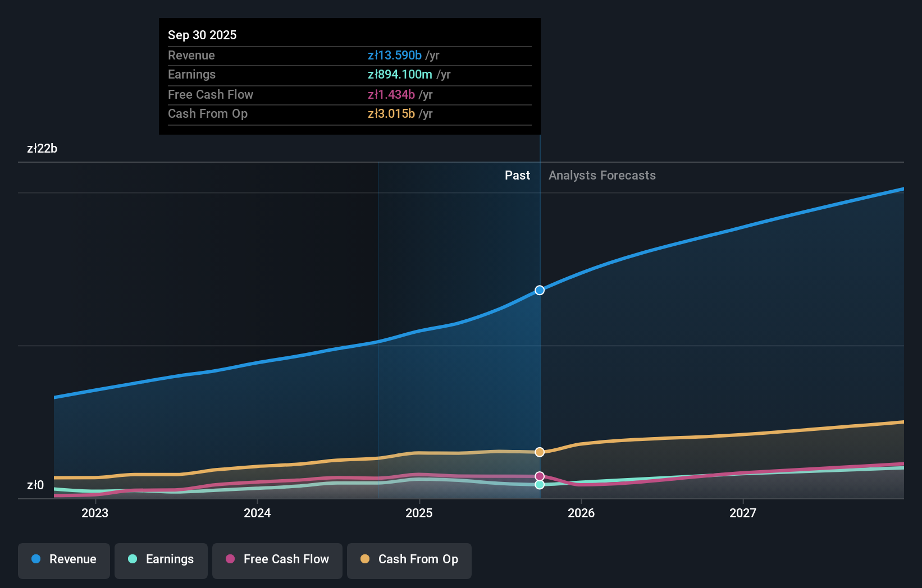Screen dimensions: 922x588
Task: Select the teal Earnings marker on the chart
Action: tap(539, 485)
